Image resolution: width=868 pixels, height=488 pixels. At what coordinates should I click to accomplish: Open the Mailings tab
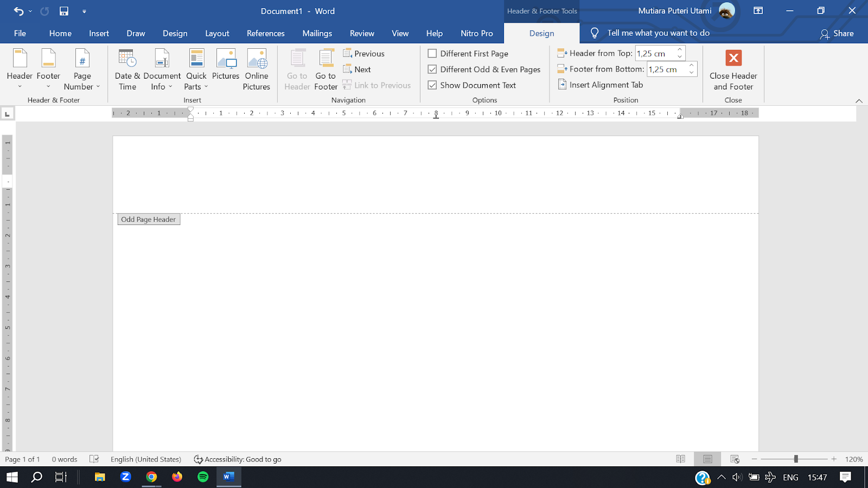pos(317,33)
